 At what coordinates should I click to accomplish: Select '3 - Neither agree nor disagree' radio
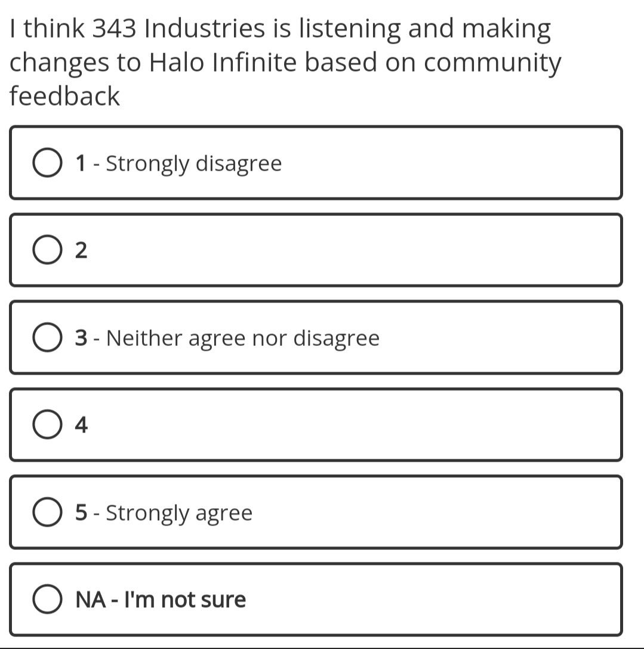pyautogui.click(x=47, y=338)
